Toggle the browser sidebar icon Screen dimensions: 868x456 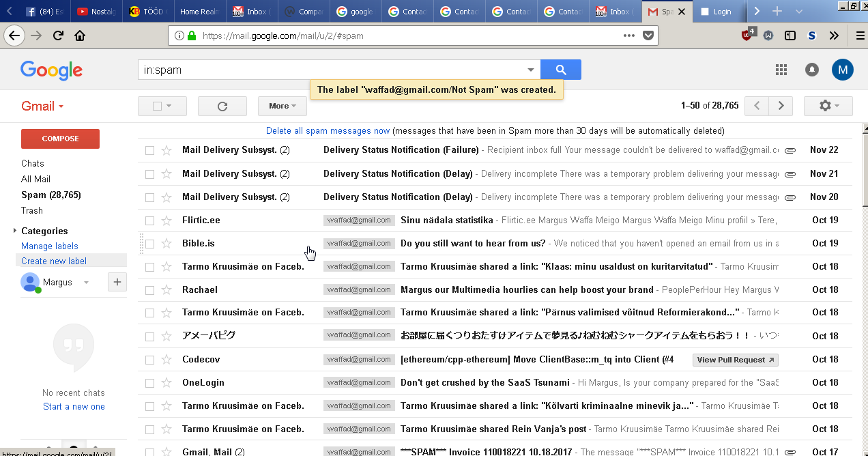click(x=790, y=35)
